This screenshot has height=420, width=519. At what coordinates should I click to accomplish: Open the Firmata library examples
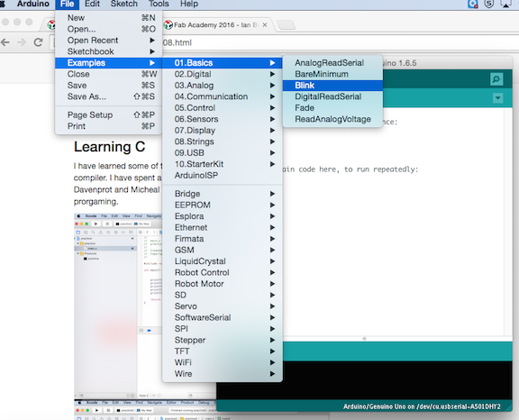(x=223, y=239)
